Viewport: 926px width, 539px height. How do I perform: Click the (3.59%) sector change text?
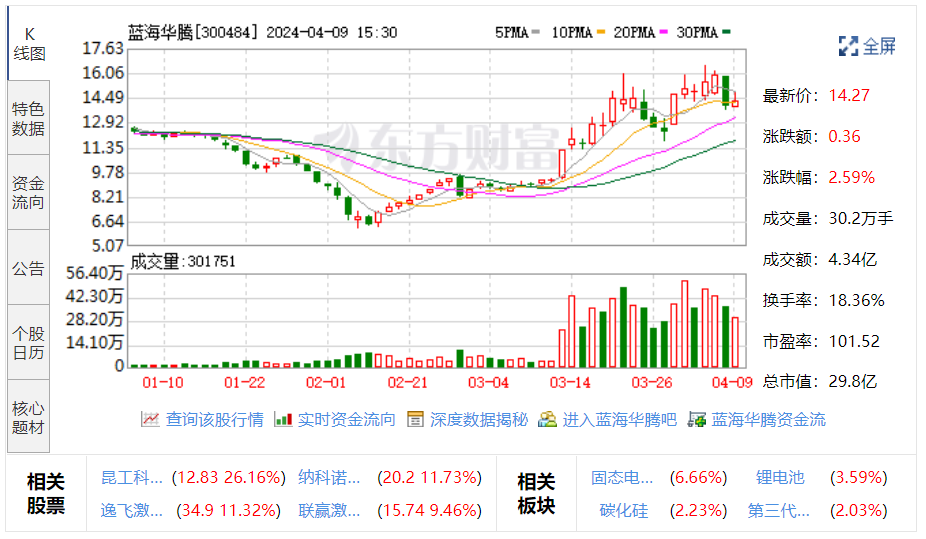click(x=859, y=477)
